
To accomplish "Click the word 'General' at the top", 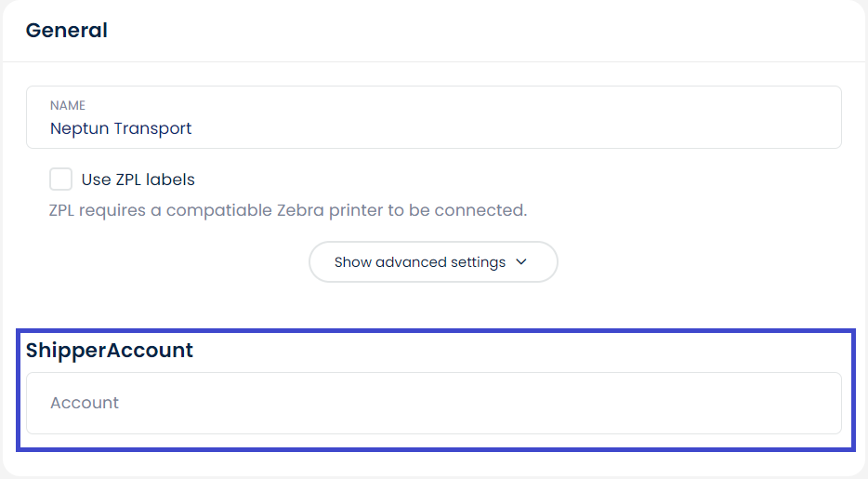I will coord(67,31).
